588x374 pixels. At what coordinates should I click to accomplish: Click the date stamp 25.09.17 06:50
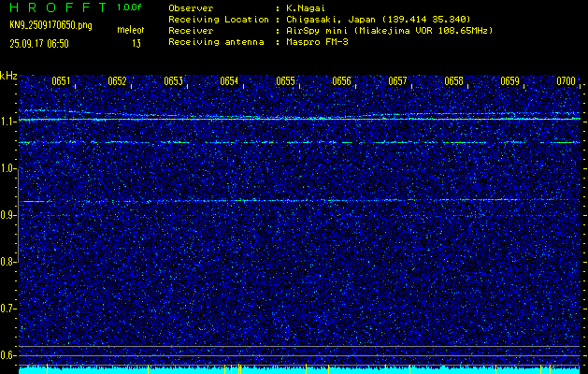pos(39,44)
